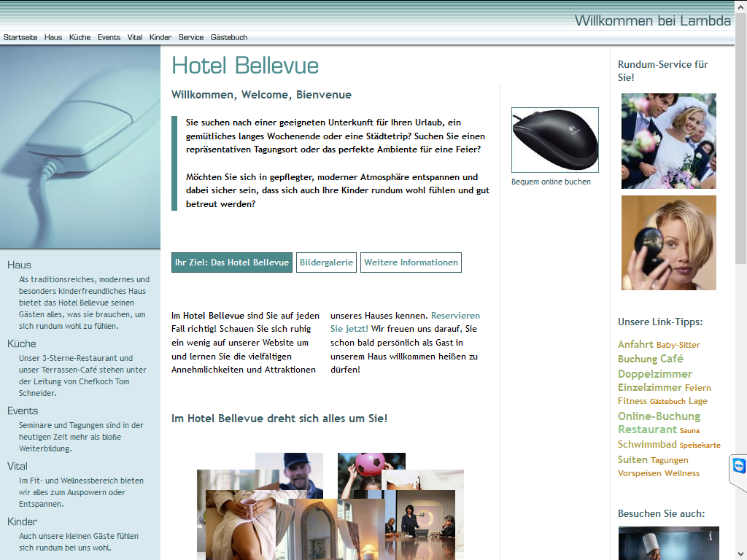Click the white mouse header image on the left

80,147
